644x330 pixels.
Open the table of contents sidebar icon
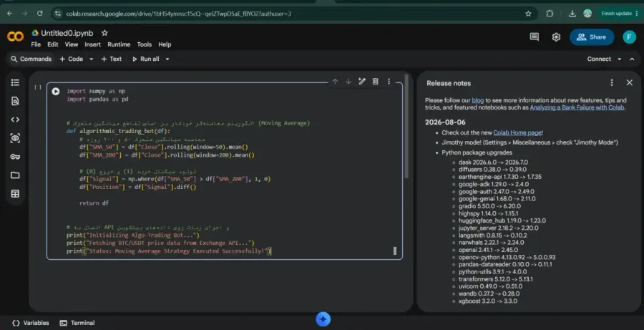tap(15, 82)
